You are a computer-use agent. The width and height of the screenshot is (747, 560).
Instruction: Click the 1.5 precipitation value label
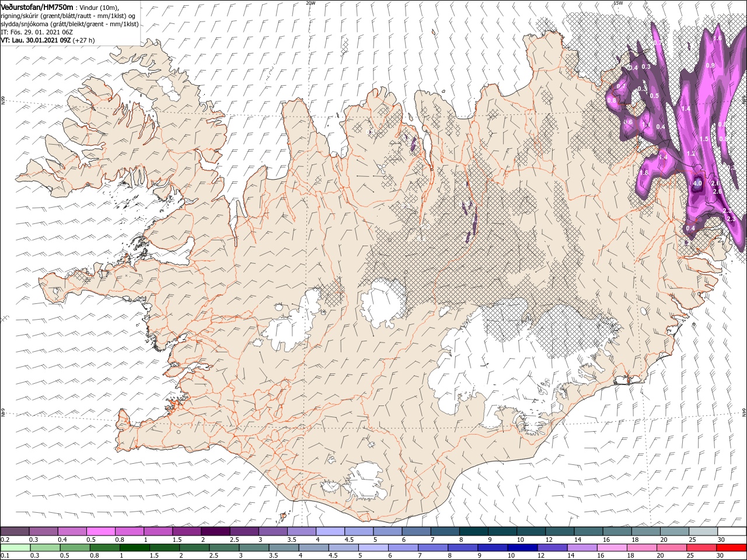tap(704, 139)
